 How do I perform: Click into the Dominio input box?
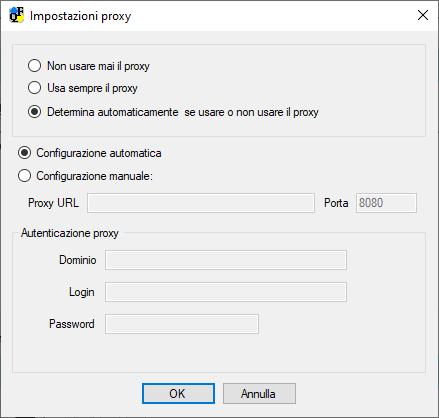point(226,260)
